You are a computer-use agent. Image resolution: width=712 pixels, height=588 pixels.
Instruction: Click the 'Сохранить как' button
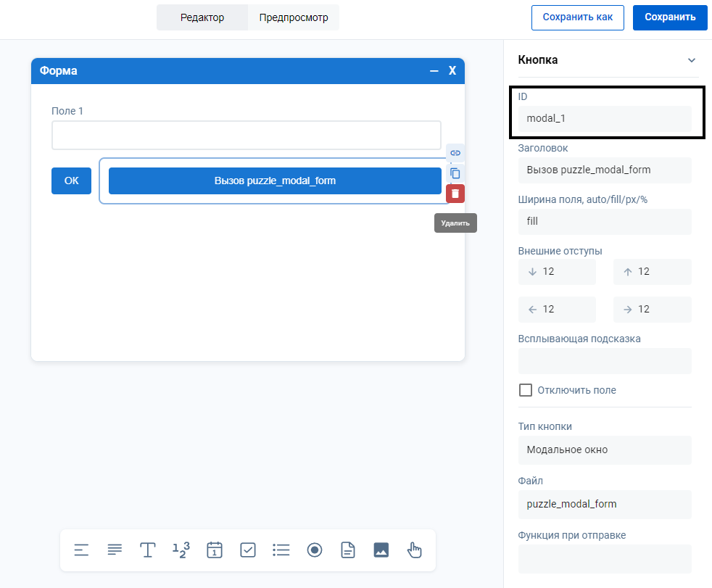pos(577,17)
